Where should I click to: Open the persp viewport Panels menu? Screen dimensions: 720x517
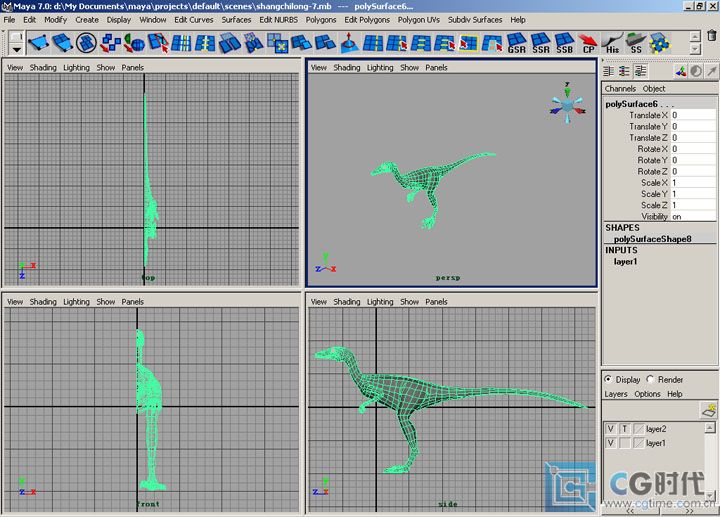tap(436, 67)
